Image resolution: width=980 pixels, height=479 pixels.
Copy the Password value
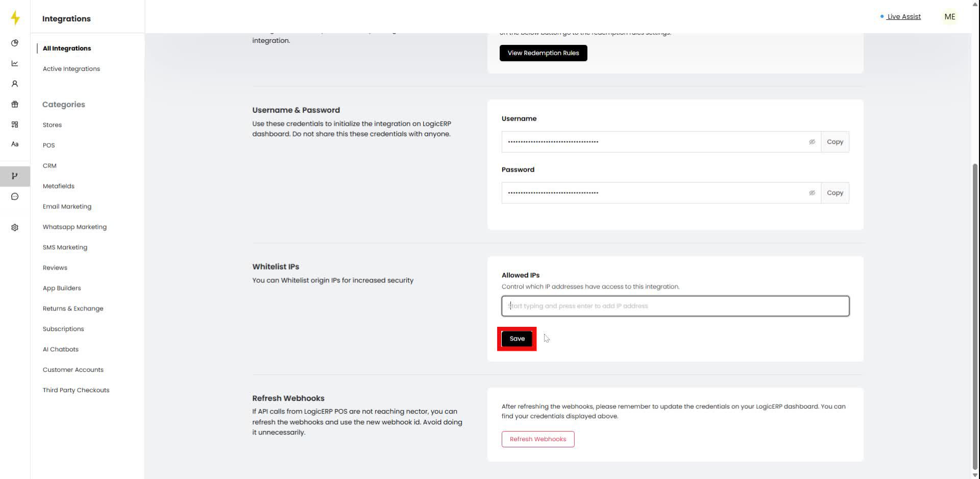pos(835,193)
